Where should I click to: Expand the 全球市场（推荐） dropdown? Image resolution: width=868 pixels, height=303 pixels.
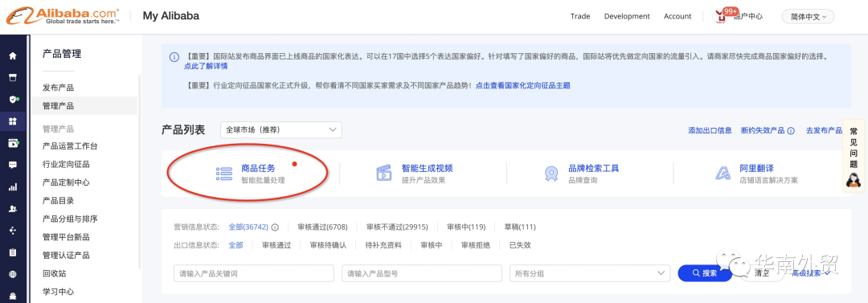(281, 129)
